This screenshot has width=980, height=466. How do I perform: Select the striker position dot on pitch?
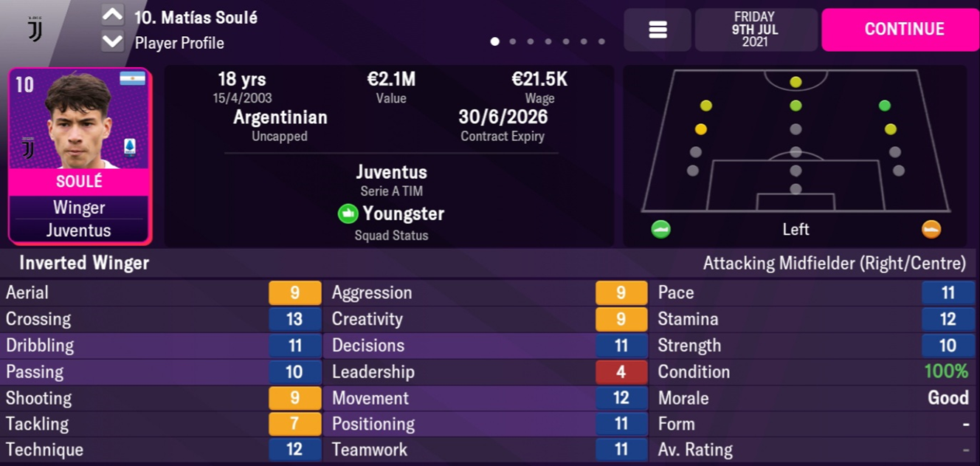click(796, 82)
